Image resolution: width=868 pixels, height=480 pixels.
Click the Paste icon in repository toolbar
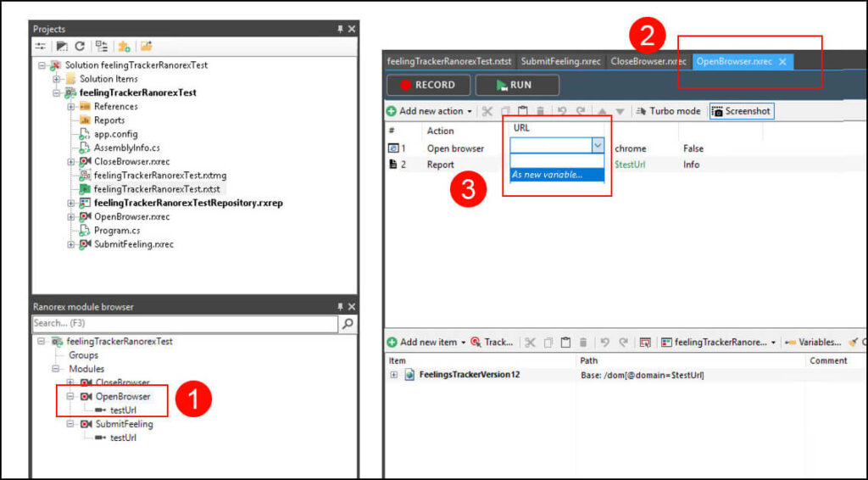tap(565, 343)
